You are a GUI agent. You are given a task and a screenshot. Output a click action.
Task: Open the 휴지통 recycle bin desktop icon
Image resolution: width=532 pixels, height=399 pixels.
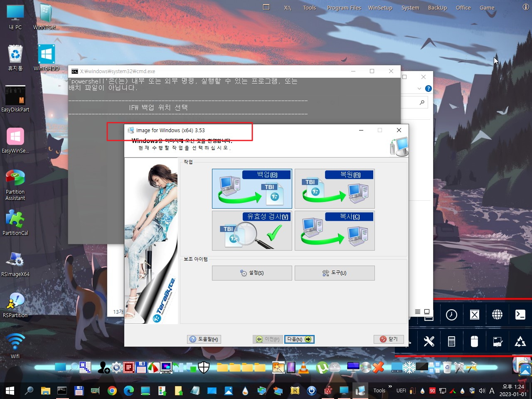coord(15,58)
